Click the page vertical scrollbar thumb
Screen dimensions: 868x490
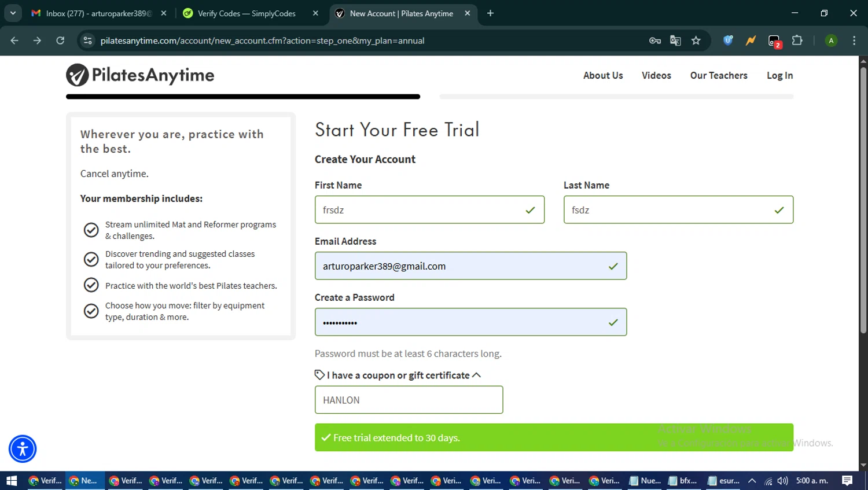863,200
